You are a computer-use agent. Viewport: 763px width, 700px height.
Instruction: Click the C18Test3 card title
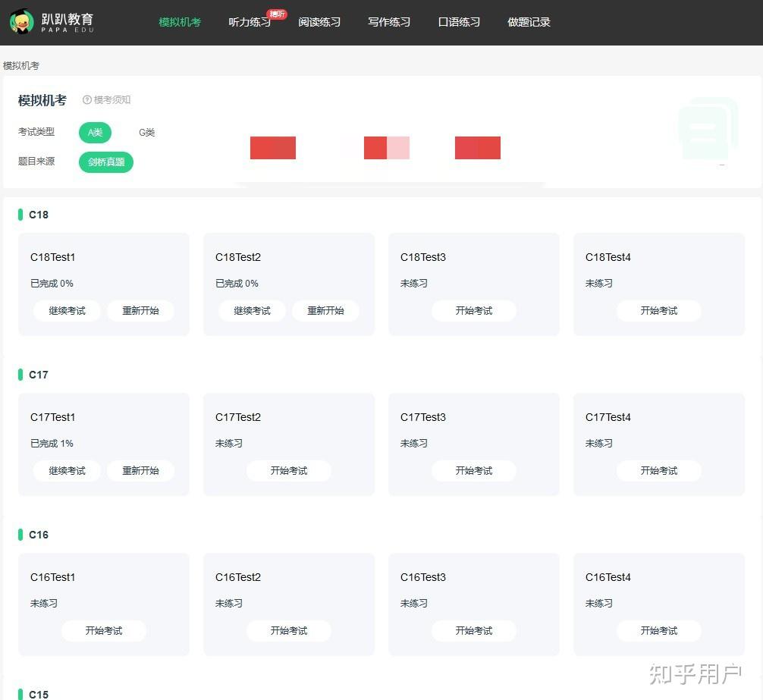click(x=423, y=257)
